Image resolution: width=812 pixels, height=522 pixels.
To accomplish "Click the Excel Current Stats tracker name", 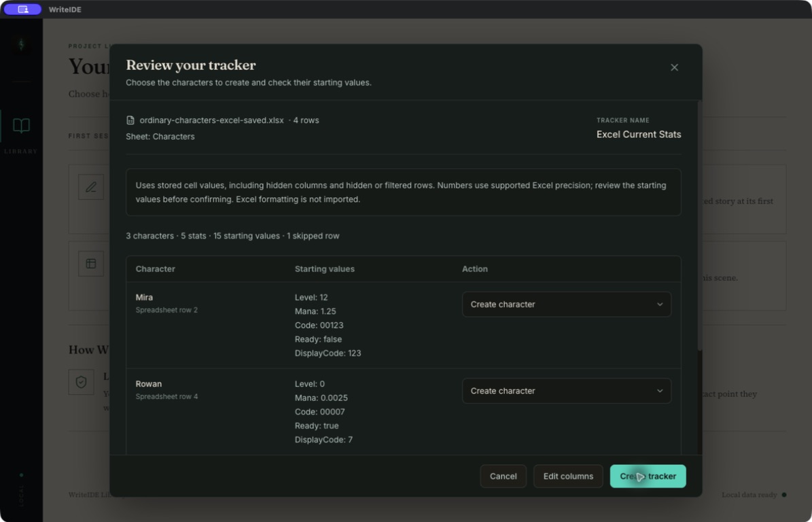I will pyautogui.click(x=639, y=135).
